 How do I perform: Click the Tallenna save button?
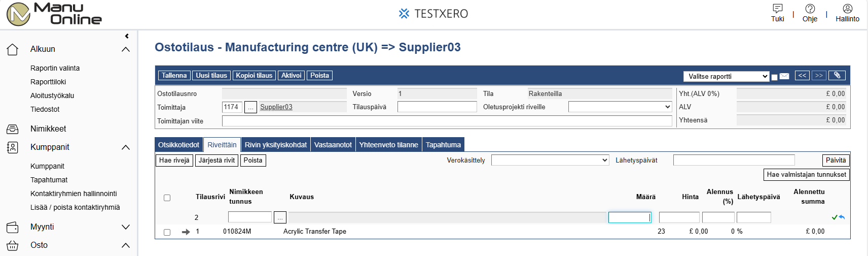tap(174, 76)
